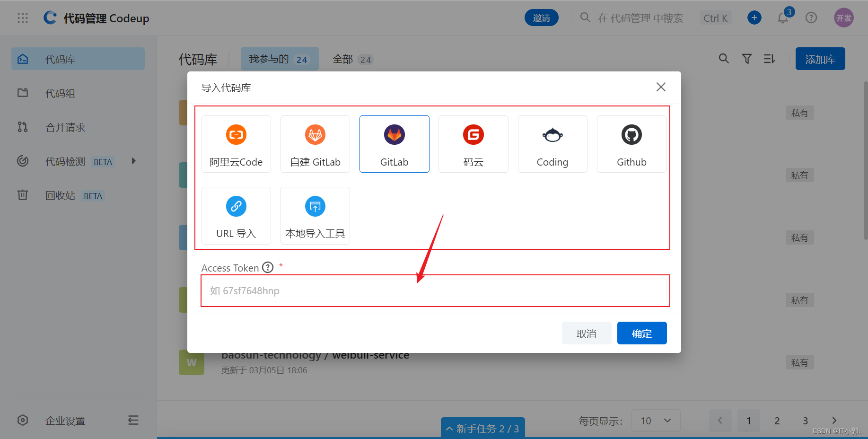Open the weibull-service repository link

click(x=315, y=356)
